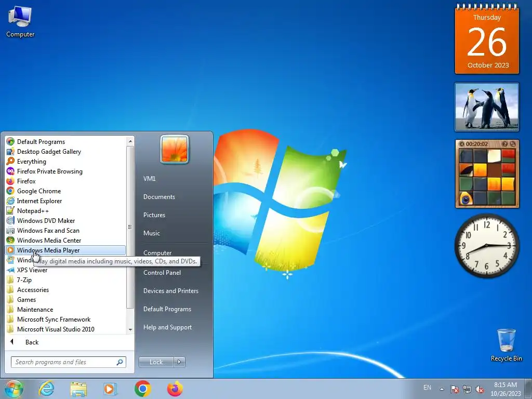The image size is (532, 399).
Task: Click the EN language indicator
Action: click(427, 388)
